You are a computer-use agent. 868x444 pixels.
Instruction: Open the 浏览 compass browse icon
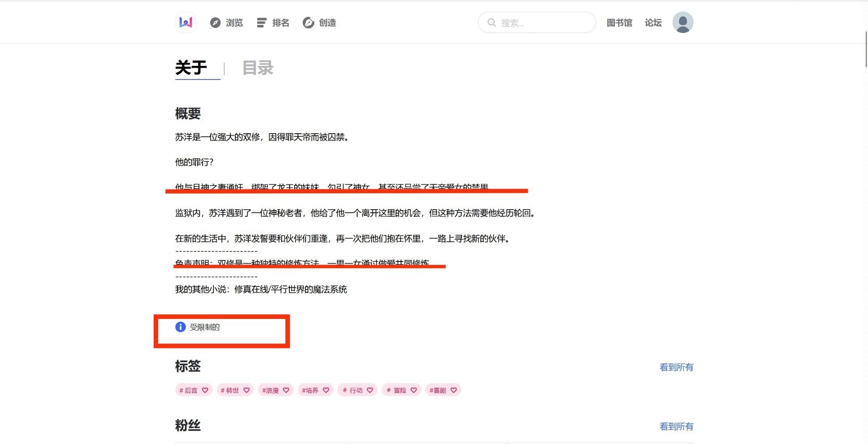(216, 22)
